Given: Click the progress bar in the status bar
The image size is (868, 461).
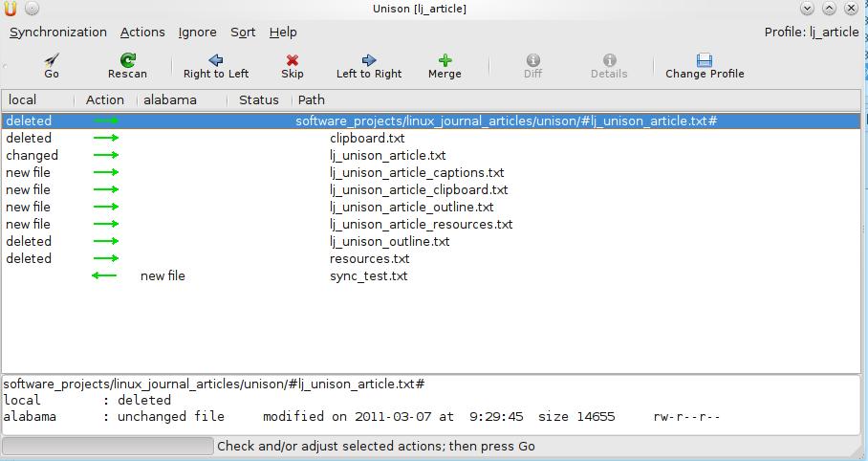Looking at the screenshot, I should click(x=107, y=446).
